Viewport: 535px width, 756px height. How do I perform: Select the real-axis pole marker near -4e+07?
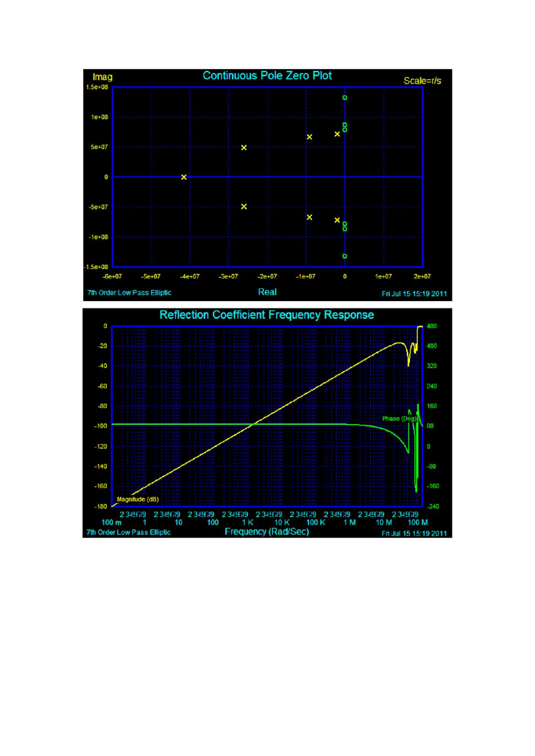coord(184,177)
